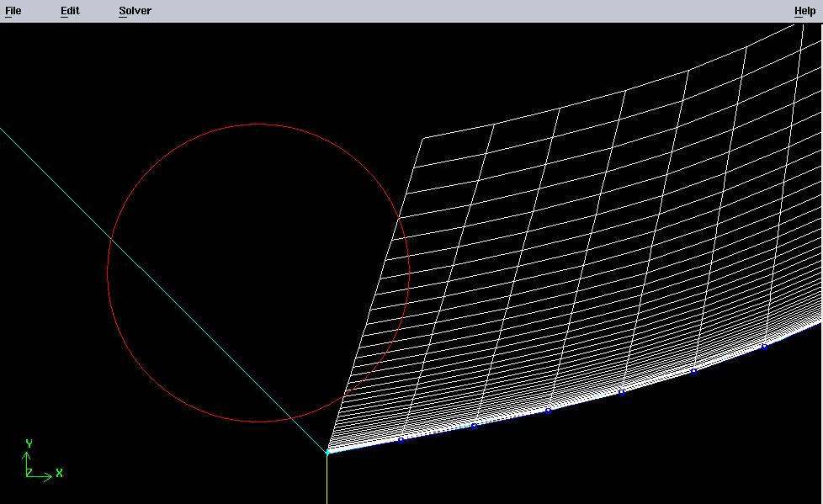Screen dimensions: 823x504
Task: Pick the top-left corner node of the mesh
Action: (x=422, y=138)
